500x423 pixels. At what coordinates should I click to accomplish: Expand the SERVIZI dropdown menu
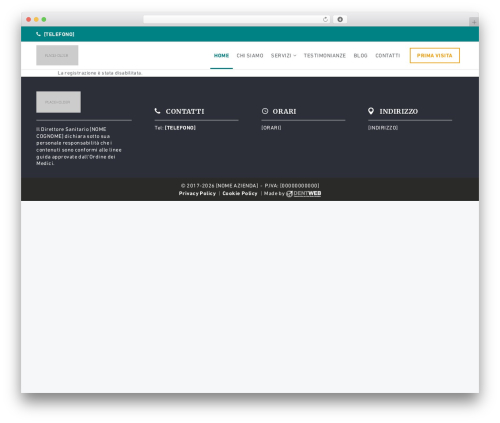[283, 56]
